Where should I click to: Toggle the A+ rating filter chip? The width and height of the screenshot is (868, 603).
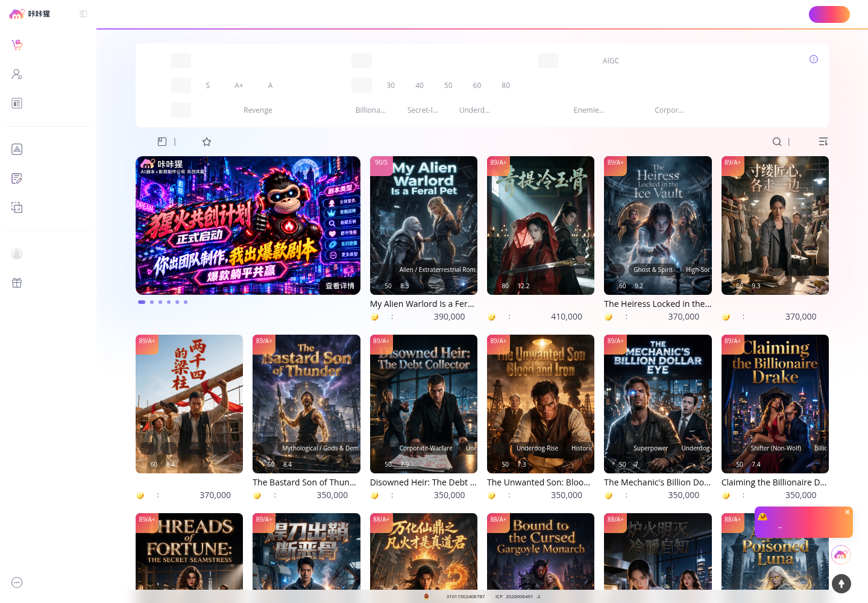pos(239,86)
